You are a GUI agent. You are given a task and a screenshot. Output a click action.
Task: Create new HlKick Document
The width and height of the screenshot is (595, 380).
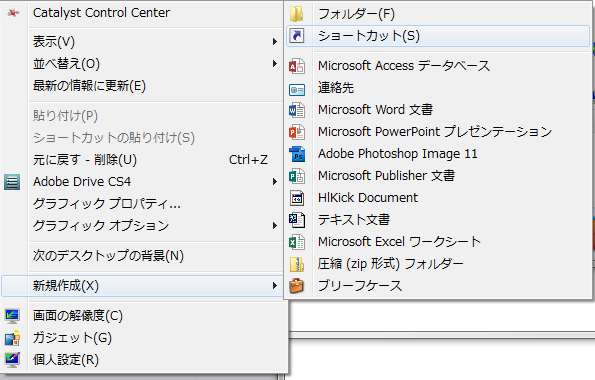pyautogui.click(x=438, y=198)
